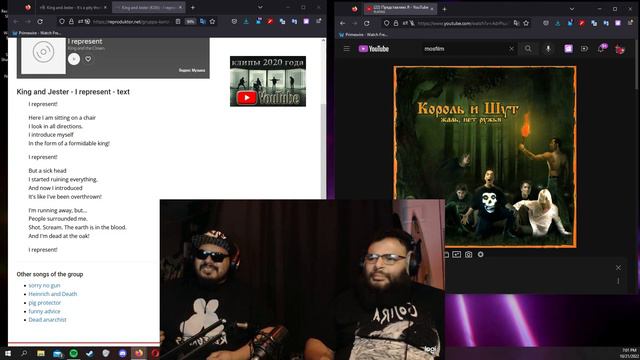Open tracking protection shield in left browser
640x360 pixels.
62,21
